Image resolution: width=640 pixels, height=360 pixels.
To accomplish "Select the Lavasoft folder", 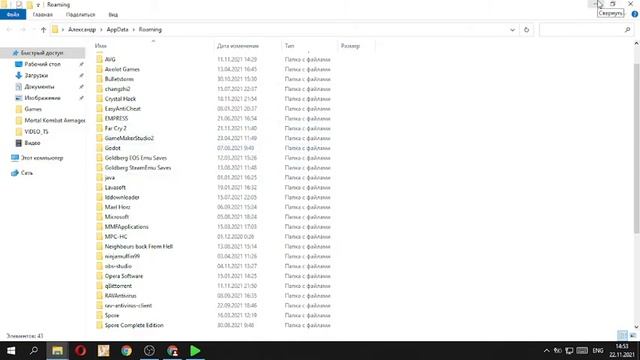I will tap(115, 187).
